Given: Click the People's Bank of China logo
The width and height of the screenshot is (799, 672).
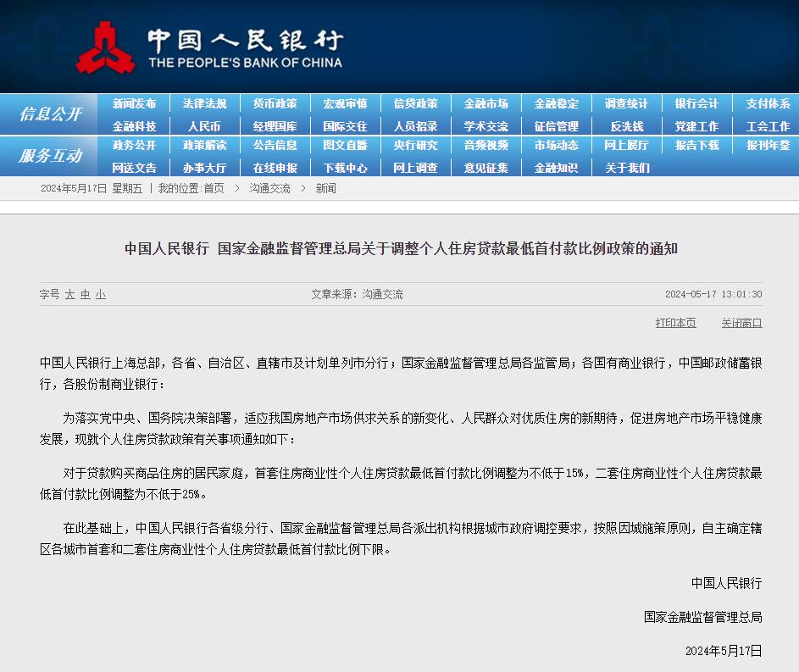Looking at the screenshot, I should pyautogui.click(x=209, y=47).
